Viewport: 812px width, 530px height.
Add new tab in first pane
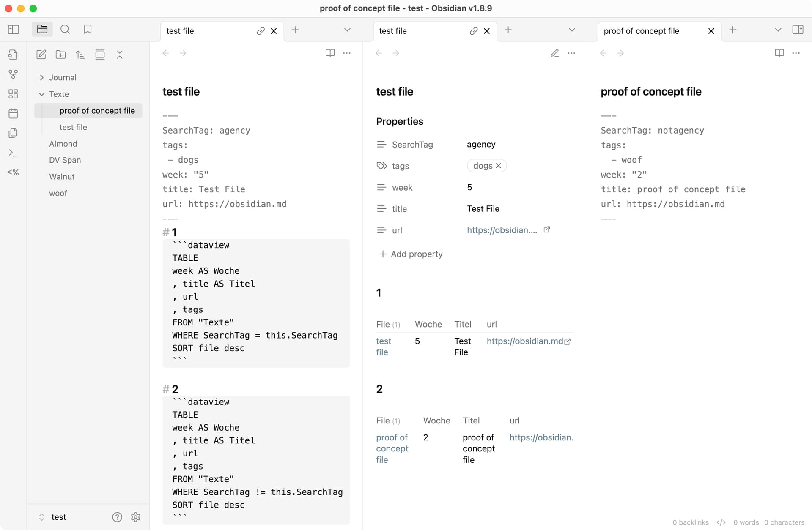[295, 30]
